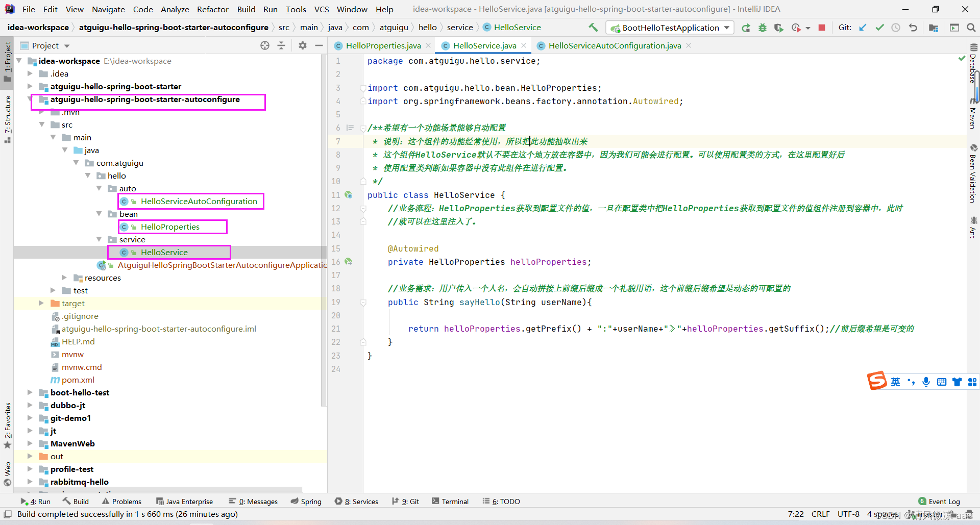Click the CRLF line separator in status bar

pos(820,514)
